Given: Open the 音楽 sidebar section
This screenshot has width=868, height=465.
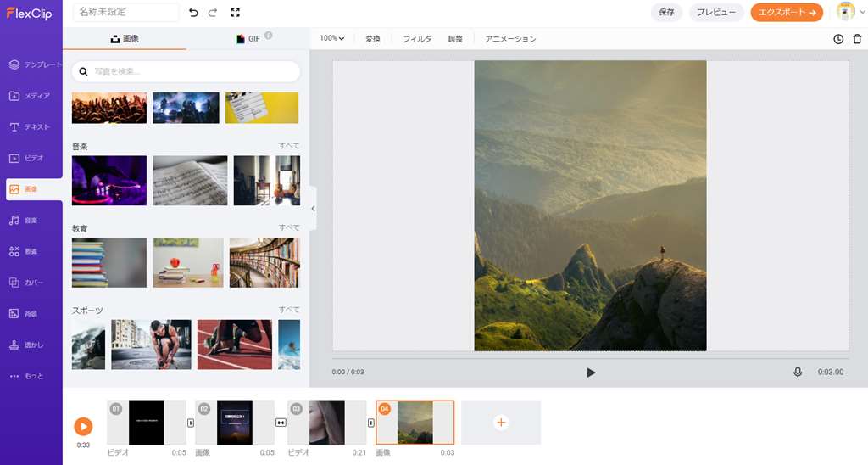Looking at the screenshot, I should coord(31,221).
